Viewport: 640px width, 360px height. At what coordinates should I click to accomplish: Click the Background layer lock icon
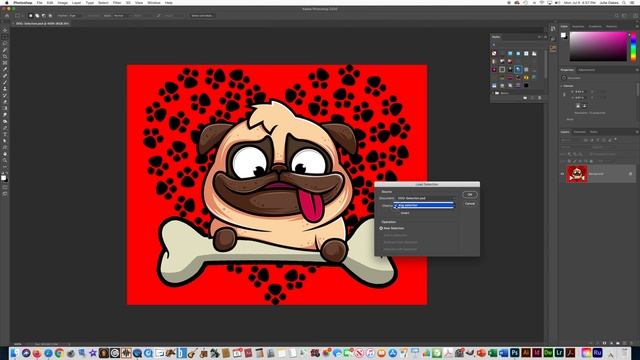tap(630, 173)
